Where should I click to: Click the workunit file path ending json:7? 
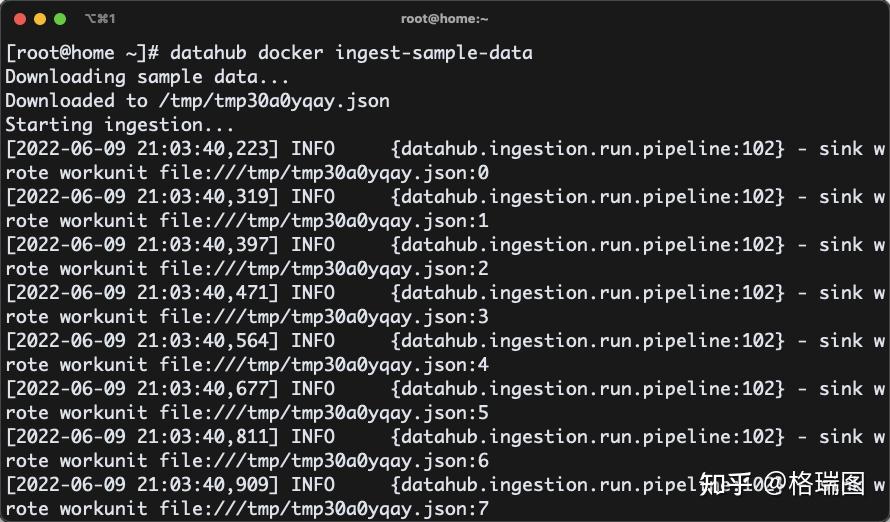pyautogui.click(x=324, y=509)
